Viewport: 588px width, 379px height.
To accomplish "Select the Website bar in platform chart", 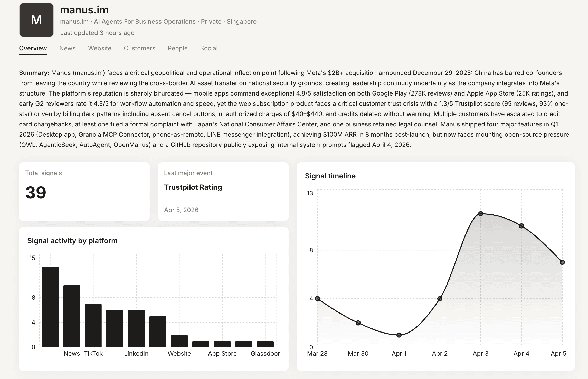I will (x=179, y=341).
